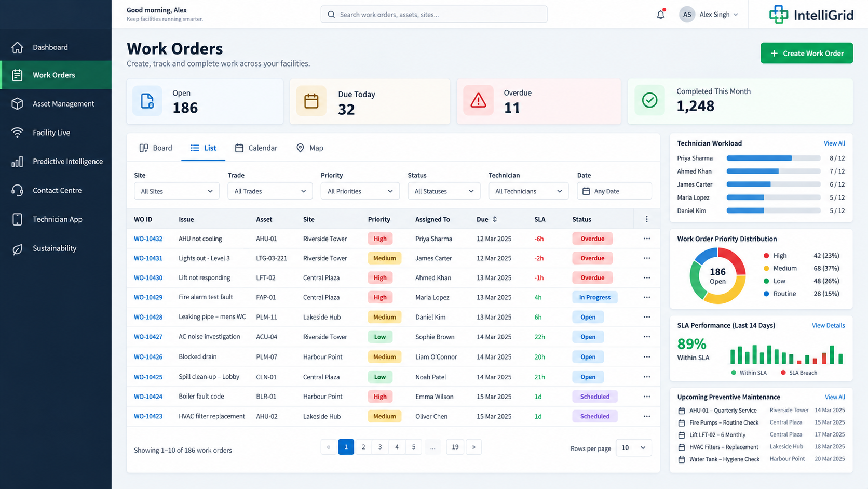Change the rows per page dropdown
The image size is (868, 489).
click(633, 447)
